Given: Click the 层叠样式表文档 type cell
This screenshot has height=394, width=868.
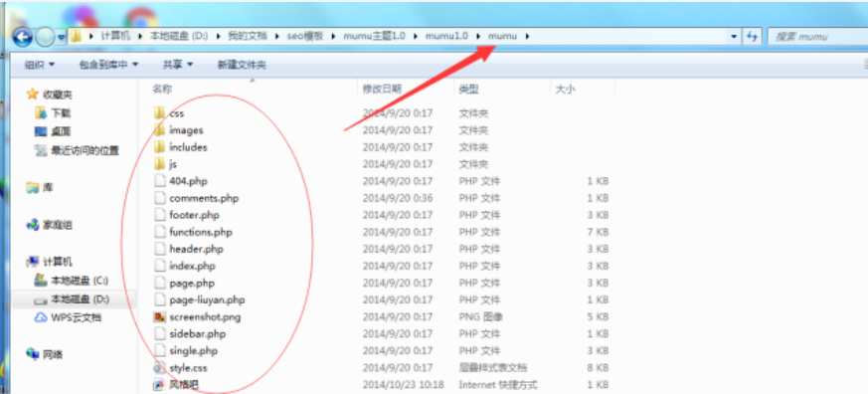Looking at the screenshot, I should tap(493, 367).
